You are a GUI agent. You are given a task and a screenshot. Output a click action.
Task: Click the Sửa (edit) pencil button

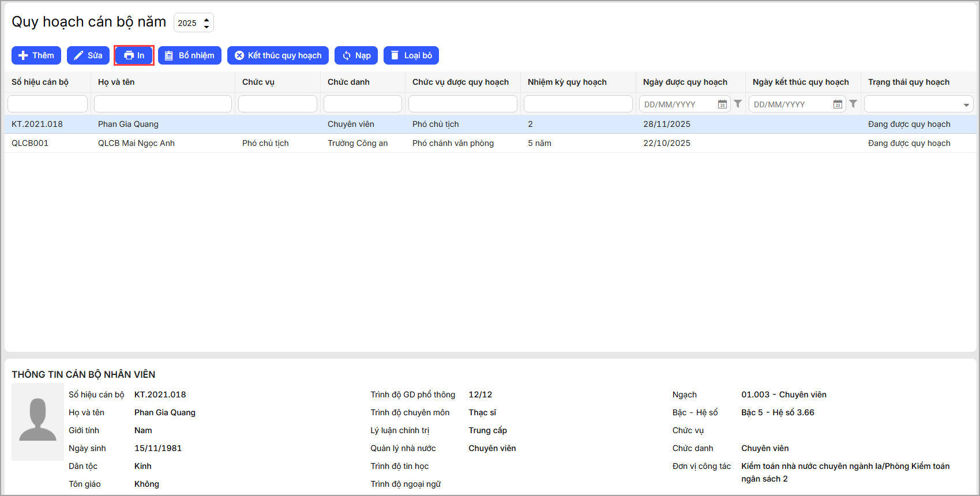click(88, 55)
